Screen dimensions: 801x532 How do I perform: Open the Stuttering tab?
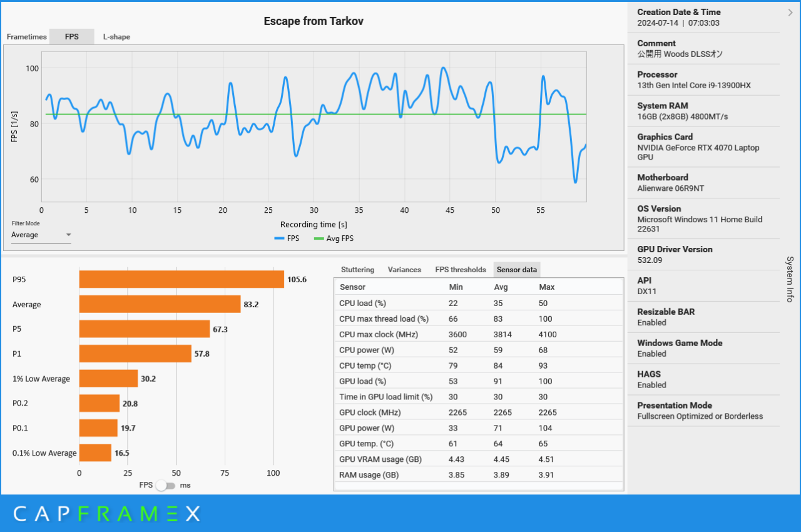tap(357, 270)
